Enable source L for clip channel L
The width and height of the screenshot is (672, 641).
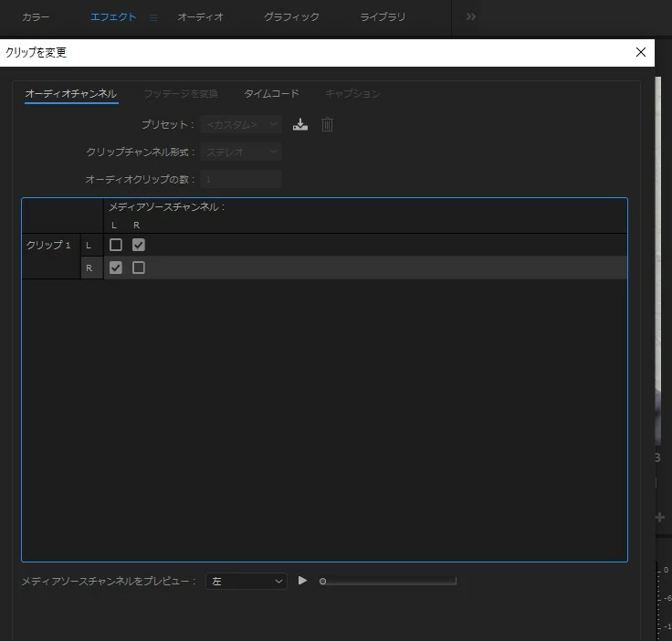(116, 245)
